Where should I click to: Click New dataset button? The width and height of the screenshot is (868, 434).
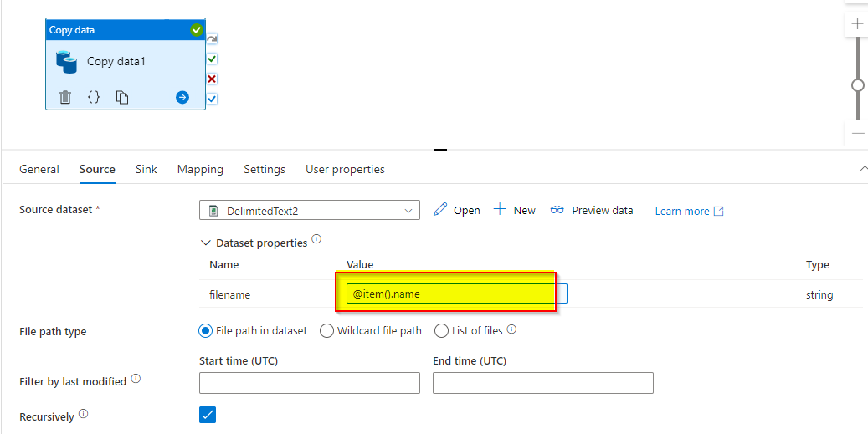tap(515, 210)
